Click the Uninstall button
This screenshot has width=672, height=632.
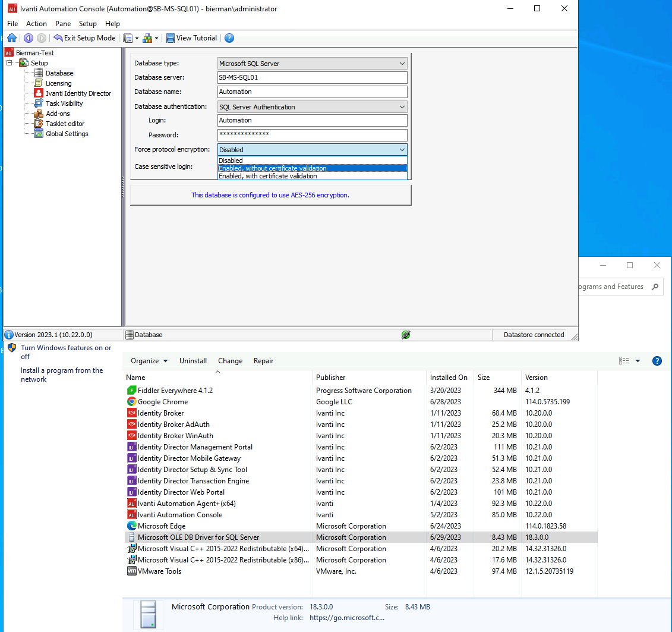click(x=193, y=361)
